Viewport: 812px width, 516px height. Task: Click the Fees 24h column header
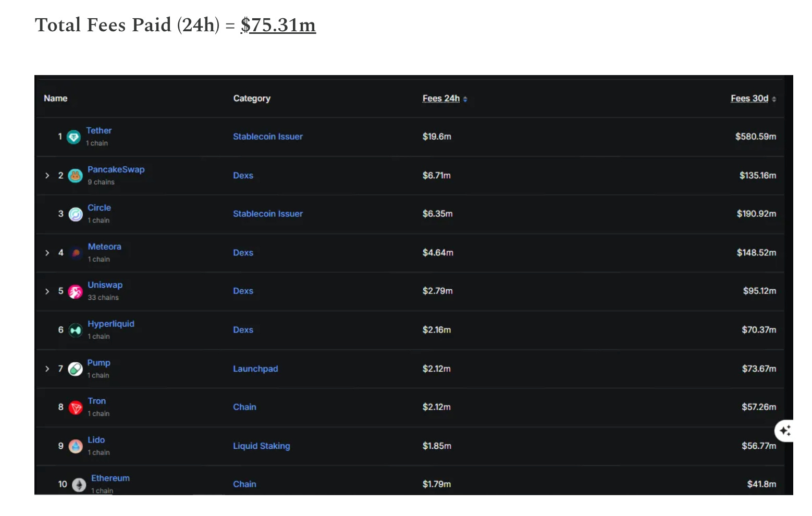[x=441, y=99]
